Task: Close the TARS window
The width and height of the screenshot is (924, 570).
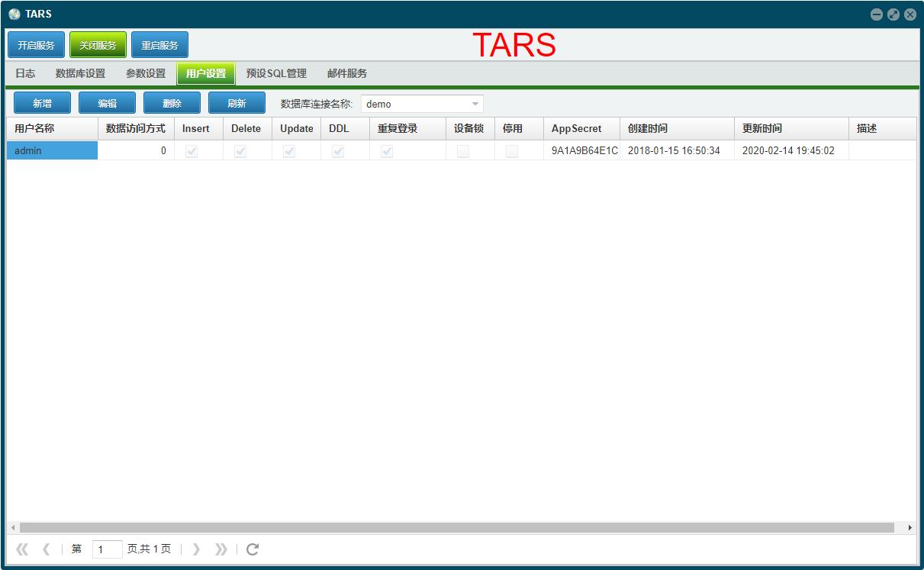Action: (910, 14)
